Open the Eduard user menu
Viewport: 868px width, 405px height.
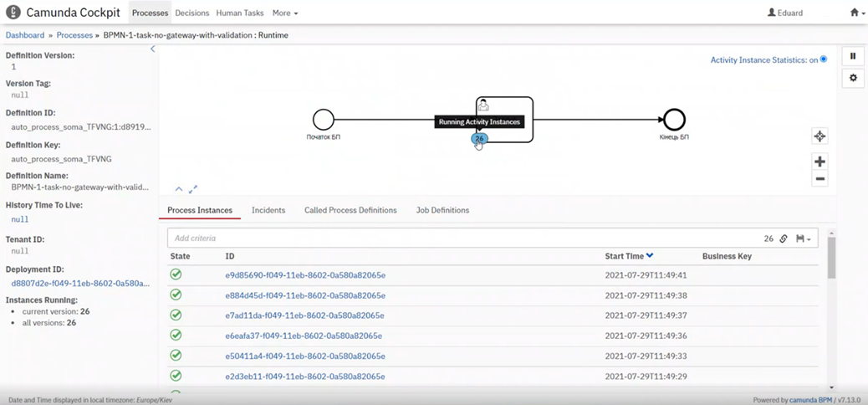(785, 13)
